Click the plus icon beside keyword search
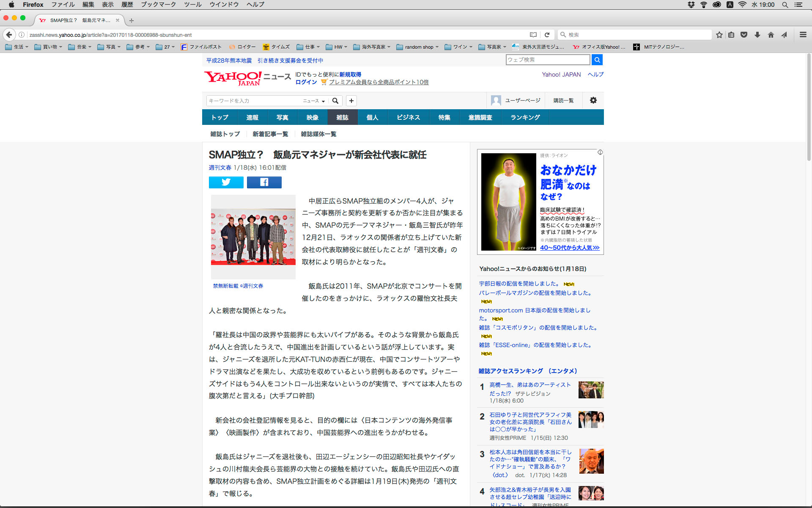The width and height of the screenshot is (812, 508). click(351, 101)
